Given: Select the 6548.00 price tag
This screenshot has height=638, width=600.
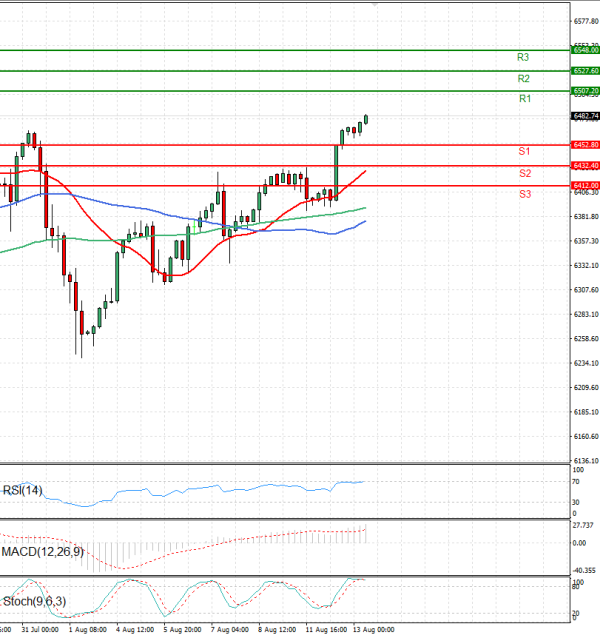Looking at the screenshot, I should [x=585, y=50].
